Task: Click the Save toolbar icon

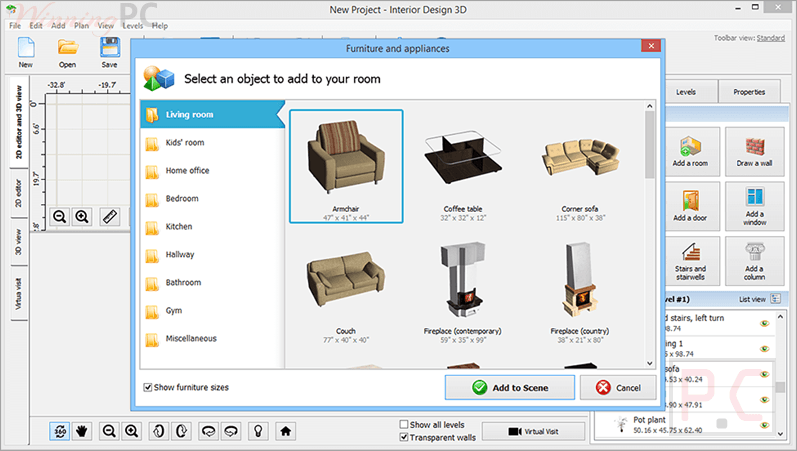Action: click(x=109, y=48)
